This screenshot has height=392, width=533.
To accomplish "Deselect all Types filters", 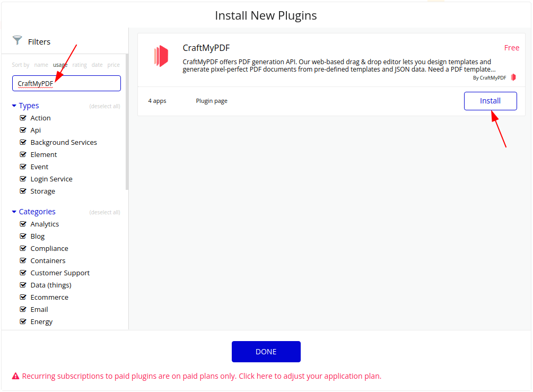I will tap(104, 106).
